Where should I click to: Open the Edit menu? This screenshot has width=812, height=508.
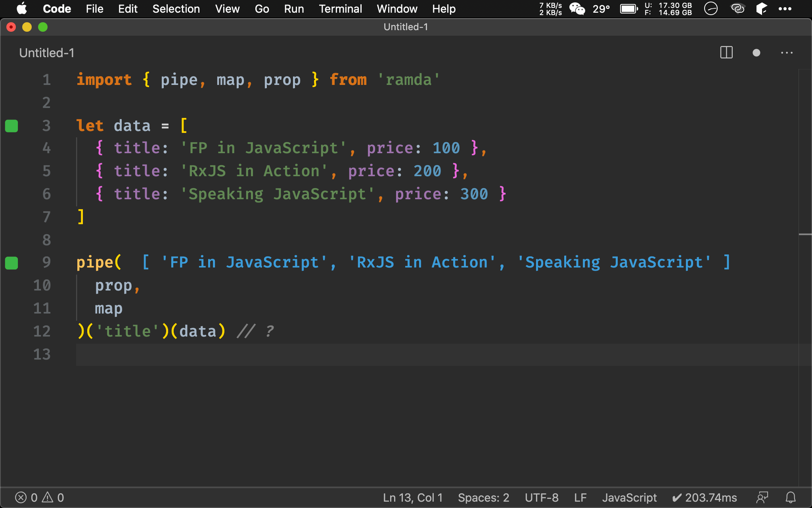click(128, 9)
